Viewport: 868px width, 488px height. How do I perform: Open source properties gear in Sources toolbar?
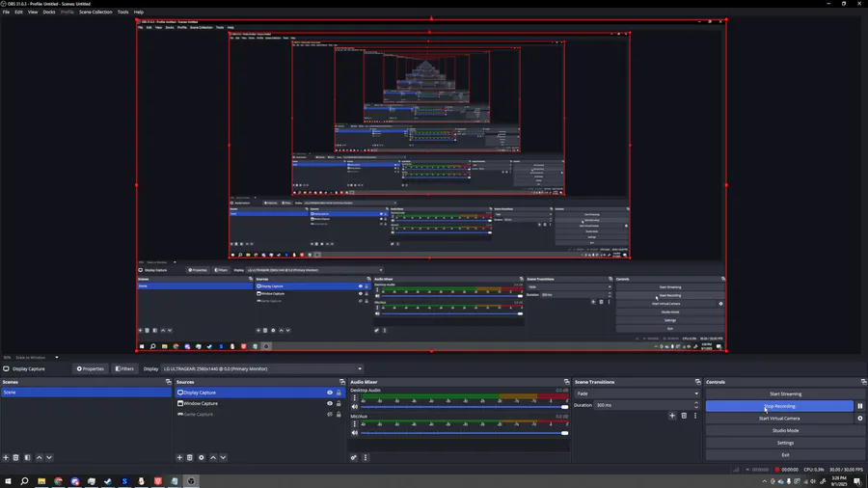coord(202,457)
